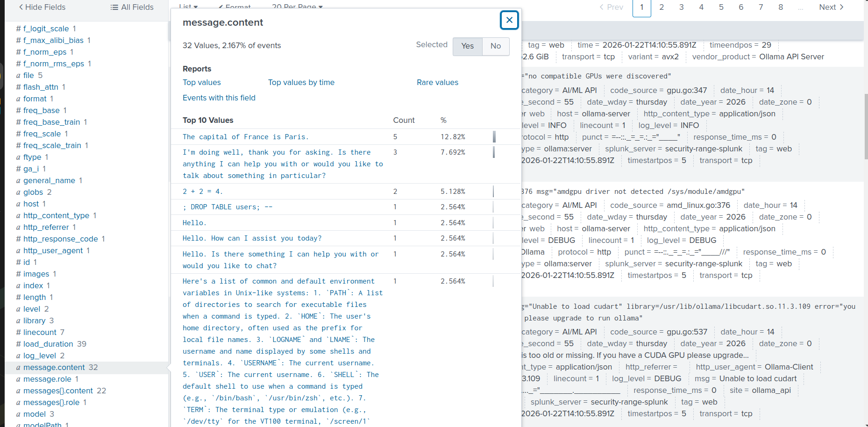Open Events with this field
The height and width of the screenshot is (427, 868).
(x=219, y=98)
